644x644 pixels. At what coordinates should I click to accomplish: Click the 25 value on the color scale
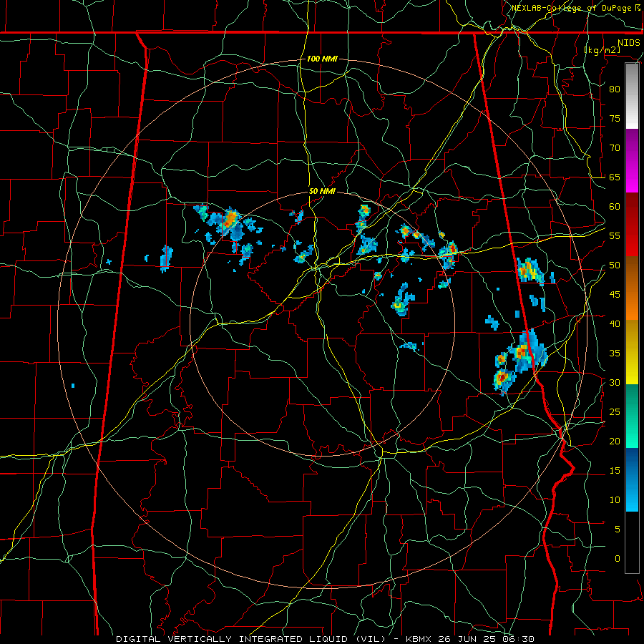point(615,412)
